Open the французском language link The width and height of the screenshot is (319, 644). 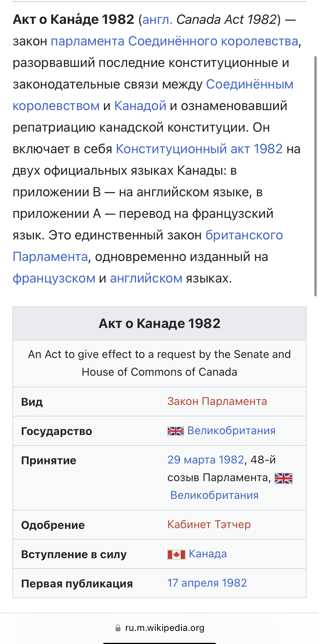pyautogui.click(x=54, y=278)
